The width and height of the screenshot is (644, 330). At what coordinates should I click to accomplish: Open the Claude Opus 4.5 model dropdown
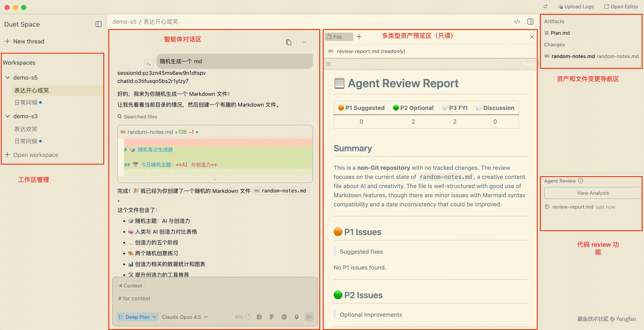(185, 317)
